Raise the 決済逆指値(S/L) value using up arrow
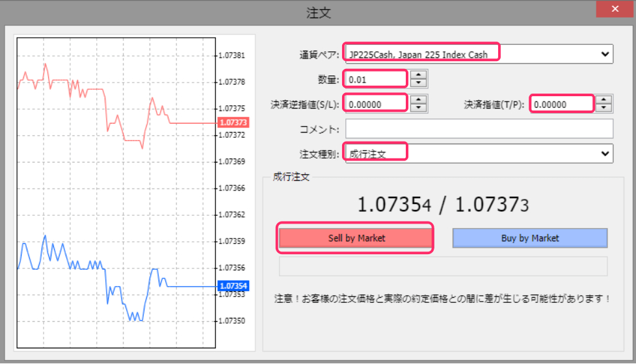 point(419,99)
